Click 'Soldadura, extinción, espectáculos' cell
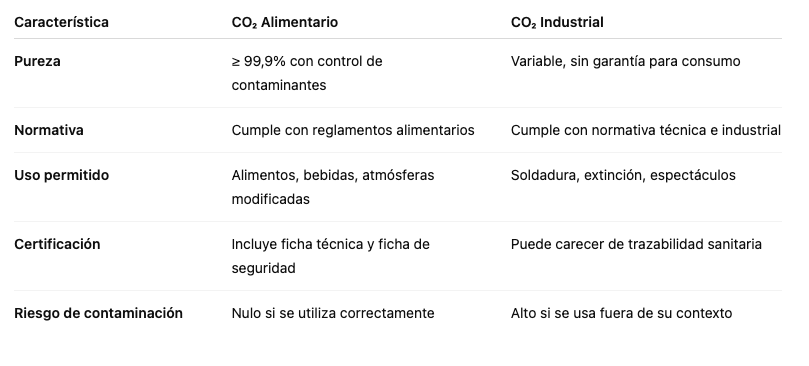 click(x=623, y=176)
